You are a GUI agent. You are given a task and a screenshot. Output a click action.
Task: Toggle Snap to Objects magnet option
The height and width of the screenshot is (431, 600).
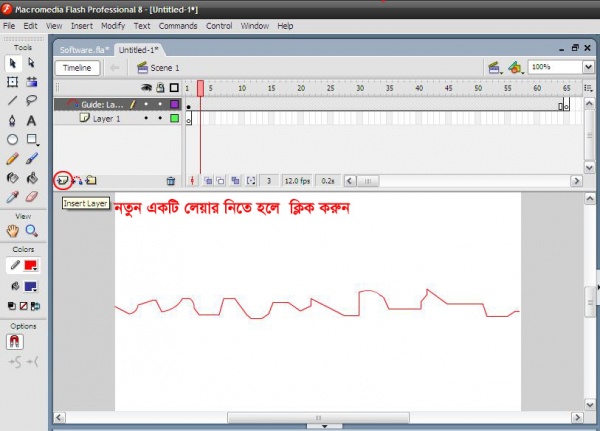coord(15,341)
